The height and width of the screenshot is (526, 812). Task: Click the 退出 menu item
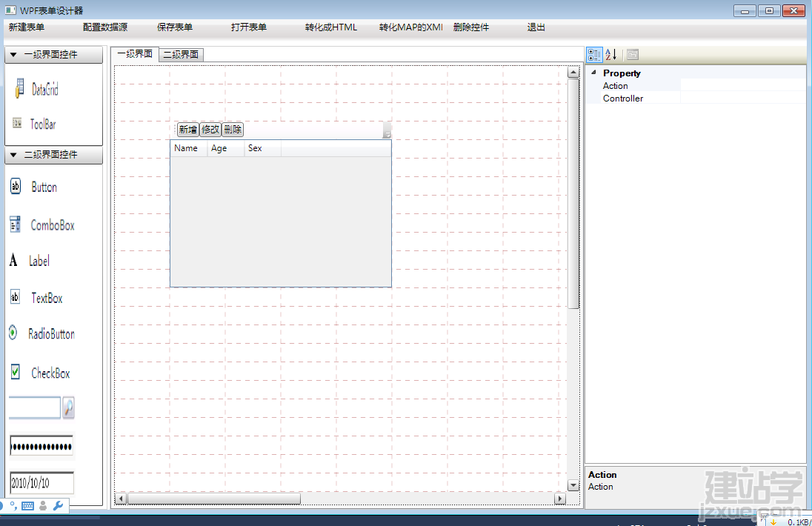536,27
